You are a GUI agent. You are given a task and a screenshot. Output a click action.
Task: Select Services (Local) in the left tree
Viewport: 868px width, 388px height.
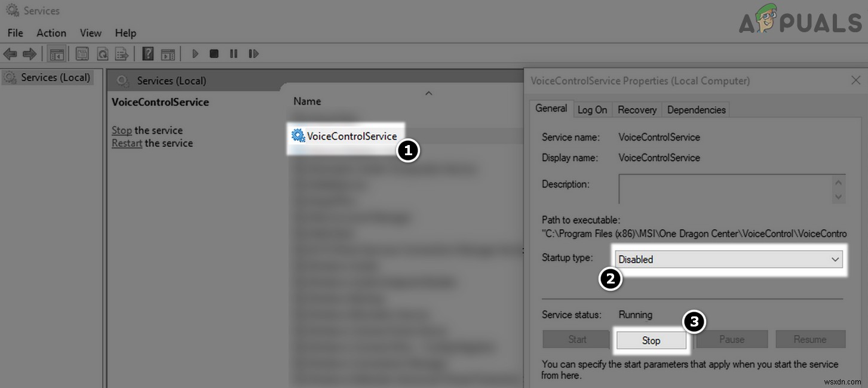tap(55, 78)
